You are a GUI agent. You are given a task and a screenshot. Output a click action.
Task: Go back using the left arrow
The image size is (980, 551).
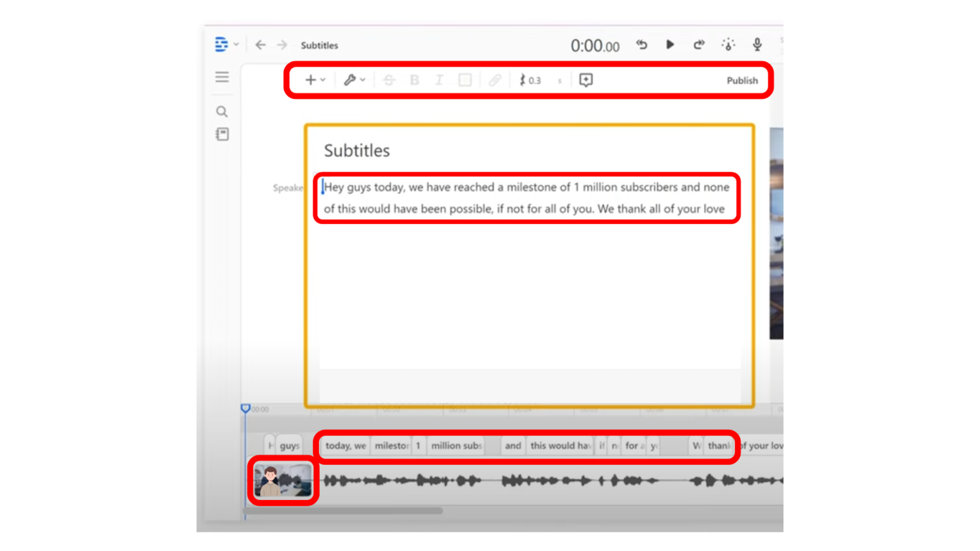260,45
